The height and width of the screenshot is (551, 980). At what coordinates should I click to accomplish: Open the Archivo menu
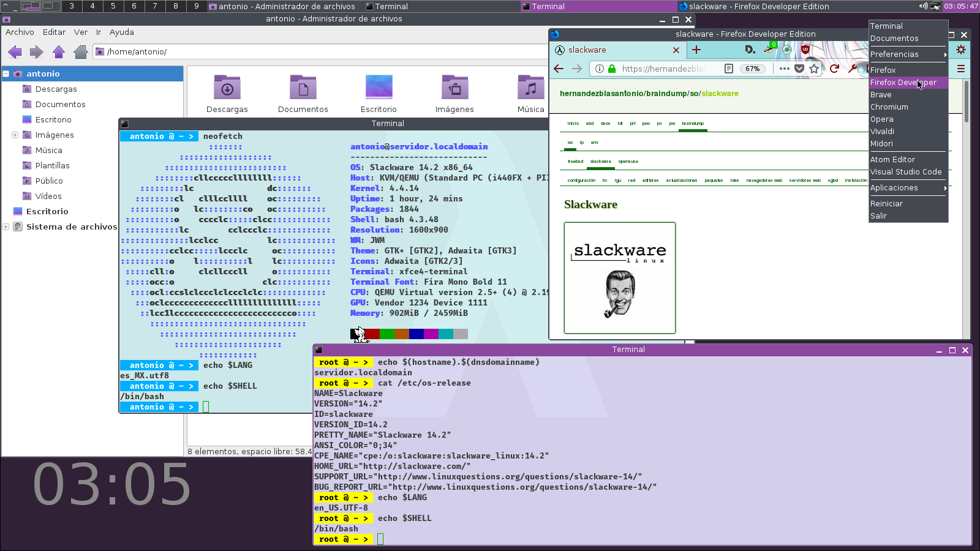20,32
